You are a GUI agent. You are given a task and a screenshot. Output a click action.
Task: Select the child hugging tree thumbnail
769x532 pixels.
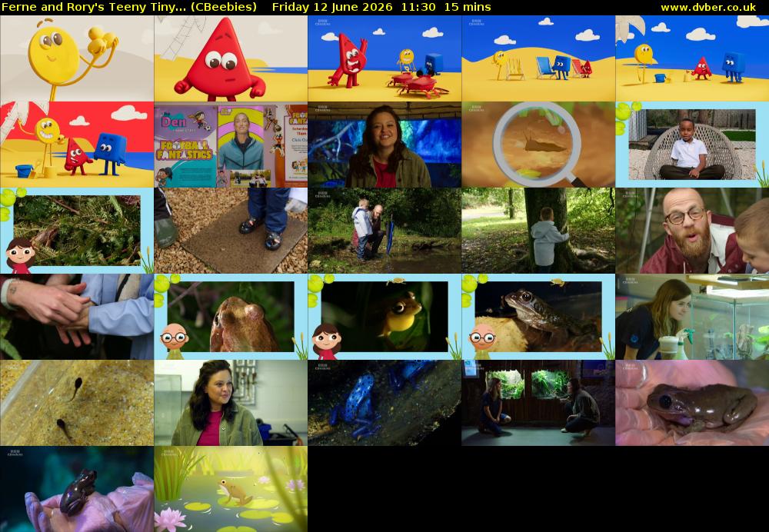click(538, 231)
